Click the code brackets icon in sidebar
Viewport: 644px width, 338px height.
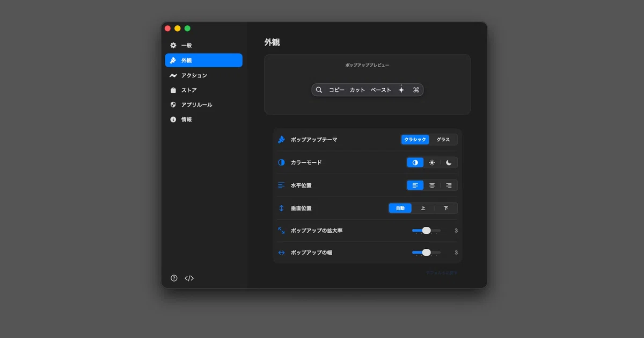point(189,278)
